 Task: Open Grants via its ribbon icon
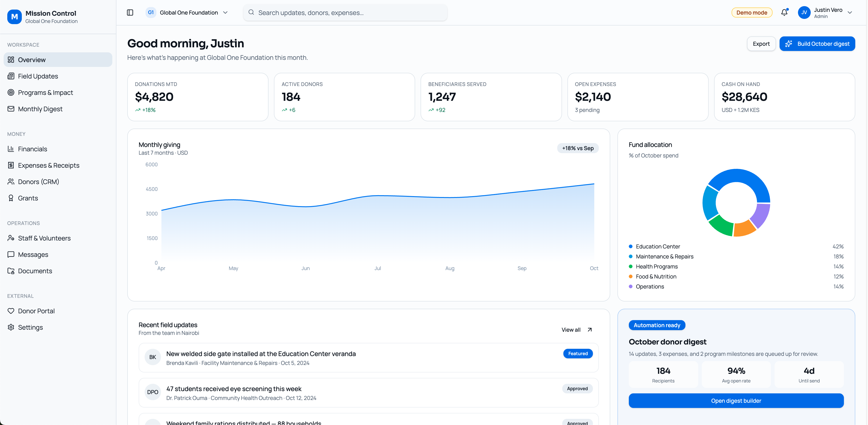(x=11, y=198)
